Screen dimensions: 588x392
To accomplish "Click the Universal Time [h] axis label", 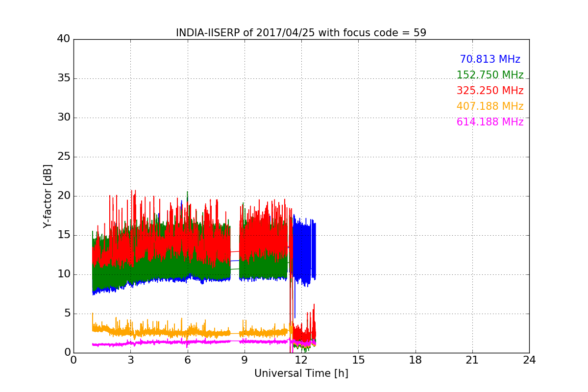I will (301, 373).
